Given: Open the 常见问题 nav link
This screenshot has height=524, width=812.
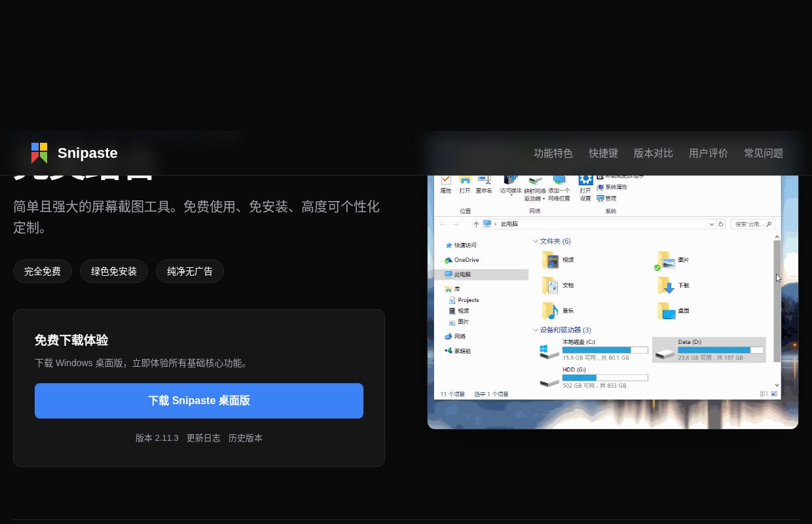Looking at the screenshot, I should (764, 153).
